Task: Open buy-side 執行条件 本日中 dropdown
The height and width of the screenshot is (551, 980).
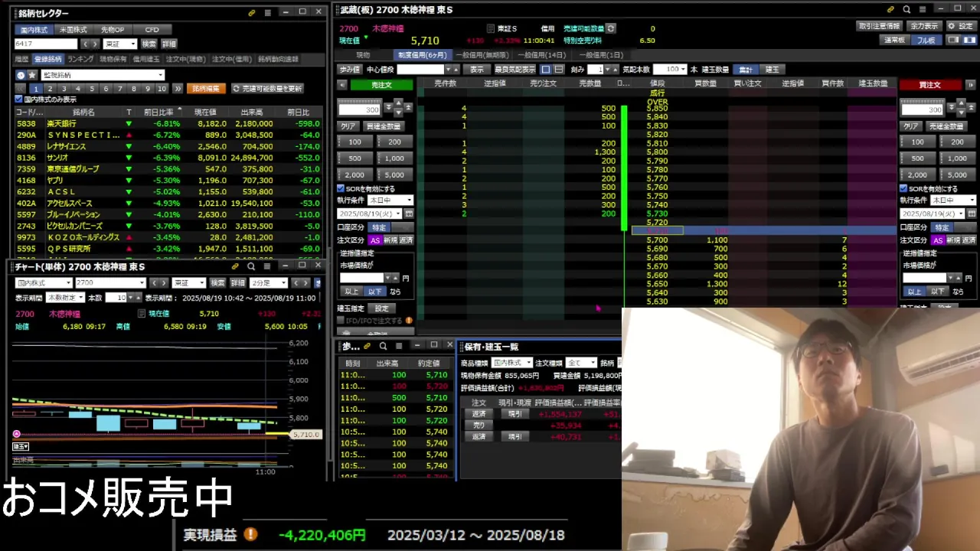Action: [953, 201]
